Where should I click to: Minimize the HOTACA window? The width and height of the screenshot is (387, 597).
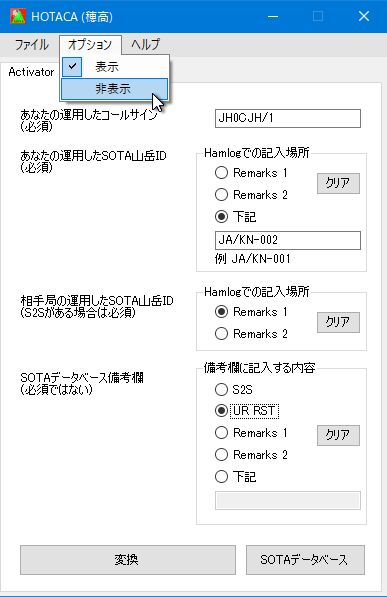[273, 16]
